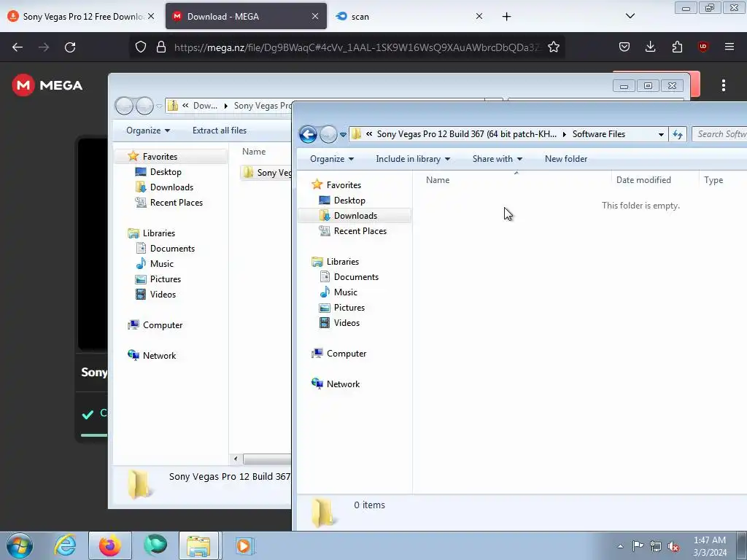
Task: Launch Internet Explorer from the taskbar
Action: tap(65, 545)
